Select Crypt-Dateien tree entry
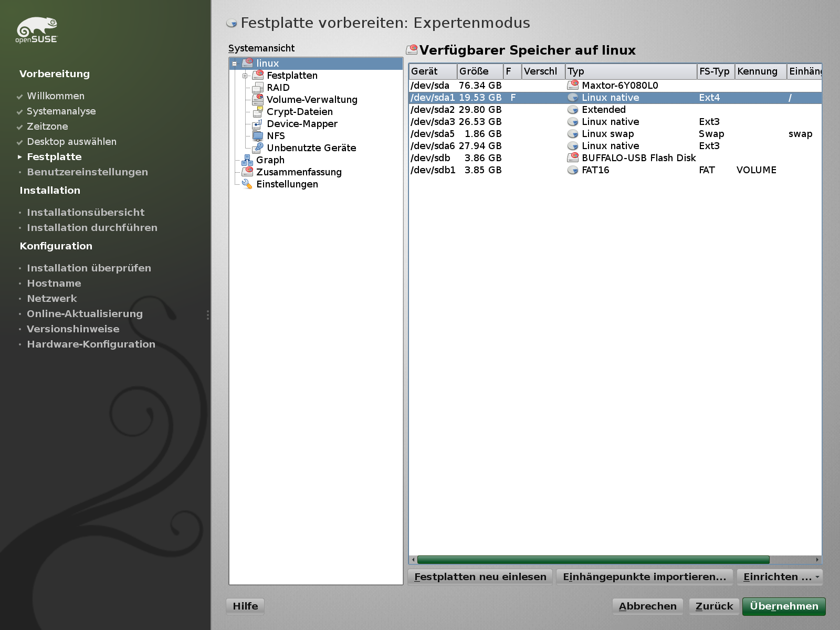 click(300, 111)
